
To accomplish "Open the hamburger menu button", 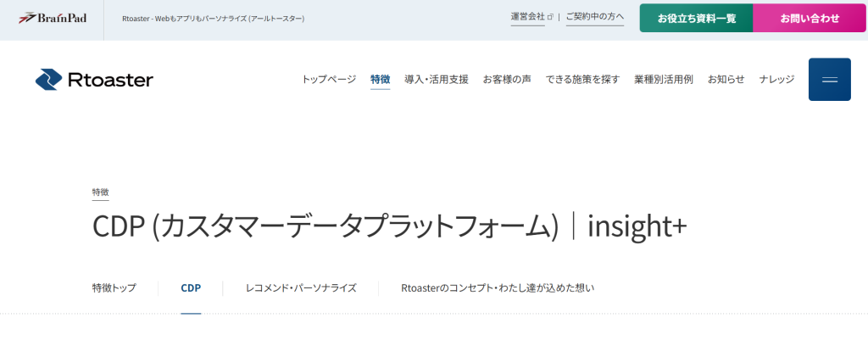I will click(x=829, y=79).
